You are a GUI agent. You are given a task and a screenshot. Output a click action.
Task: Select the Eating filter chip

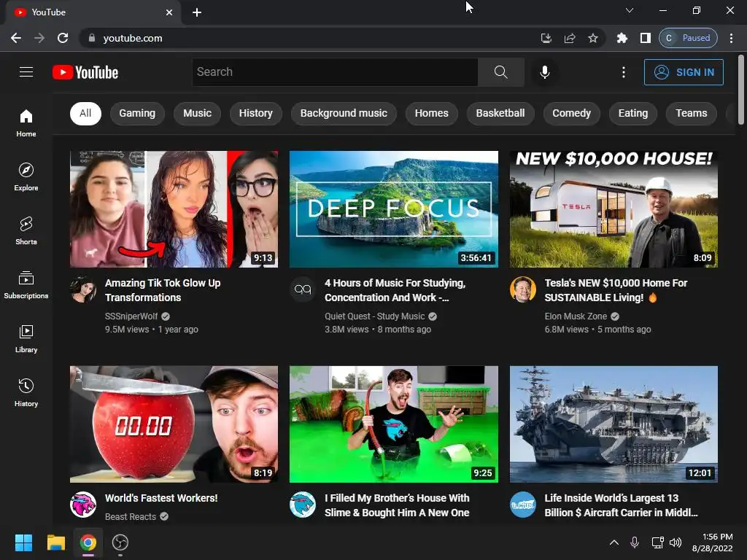click(632, 113)
